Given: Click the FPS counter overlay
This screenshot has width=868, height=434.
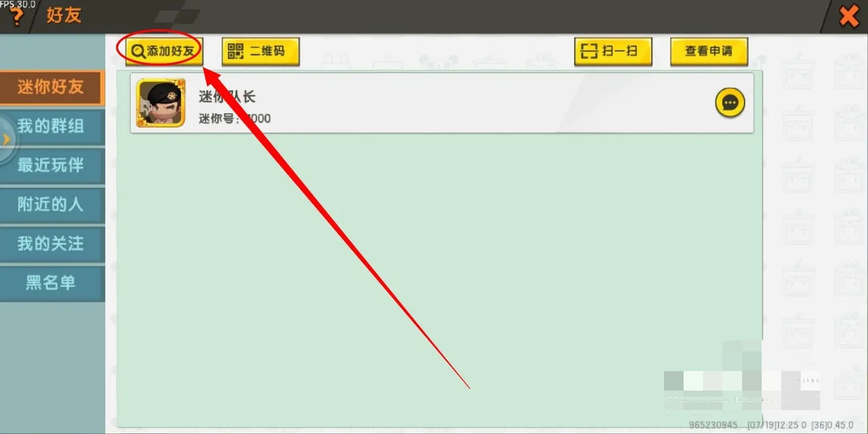Looking at the screenshot, I should [x=17, y=4].
